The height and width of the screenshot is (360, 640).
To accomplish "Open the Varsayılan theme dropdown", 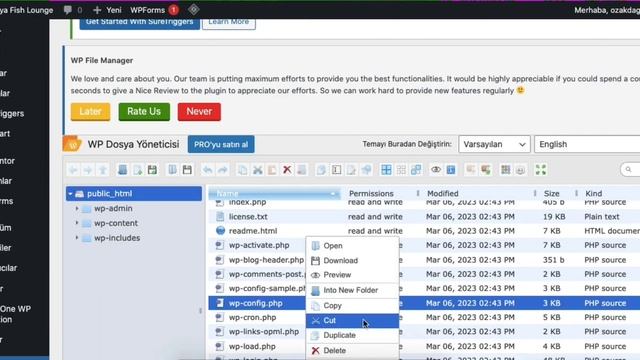I will (494, 144).
